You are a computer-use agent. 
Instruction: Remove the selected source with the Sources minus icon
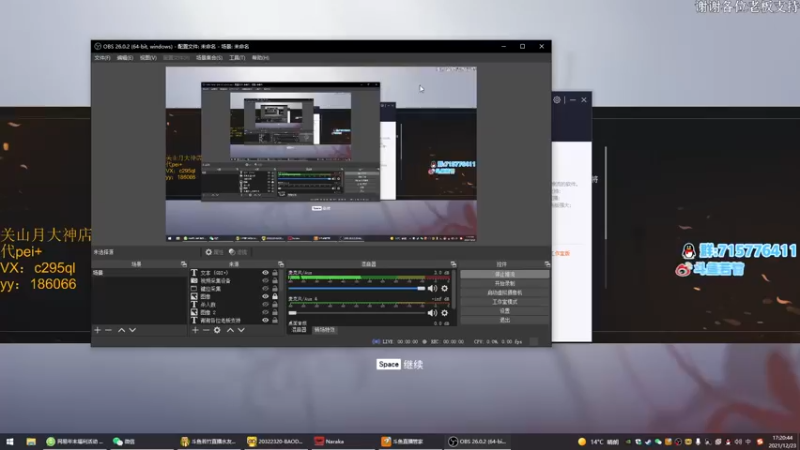tap(206, 330)
